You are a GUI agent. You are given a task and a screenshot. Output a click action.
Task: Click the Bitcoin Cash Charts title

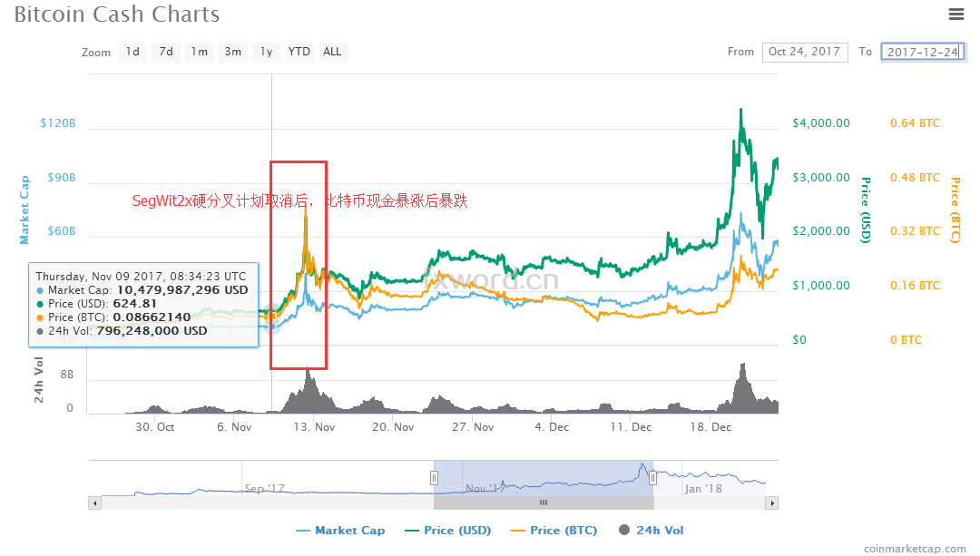(x=117, y=15)
